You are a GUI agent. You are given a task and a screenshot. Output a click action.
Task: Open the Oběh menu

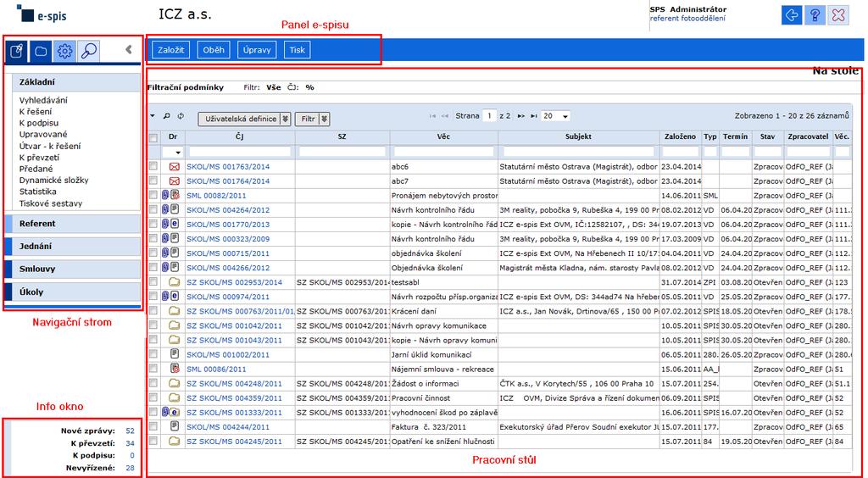[214, 50]
